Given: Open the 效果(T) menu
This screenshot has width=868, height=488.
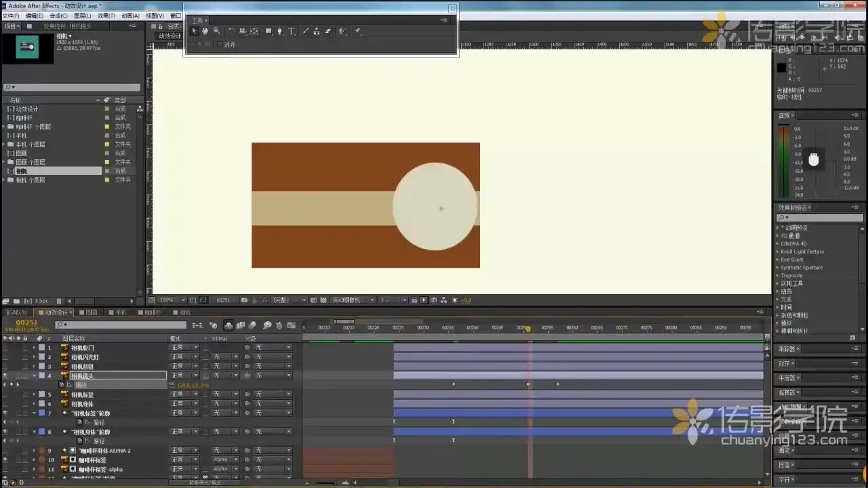Looking at the screenshot, I should [105, 16].
